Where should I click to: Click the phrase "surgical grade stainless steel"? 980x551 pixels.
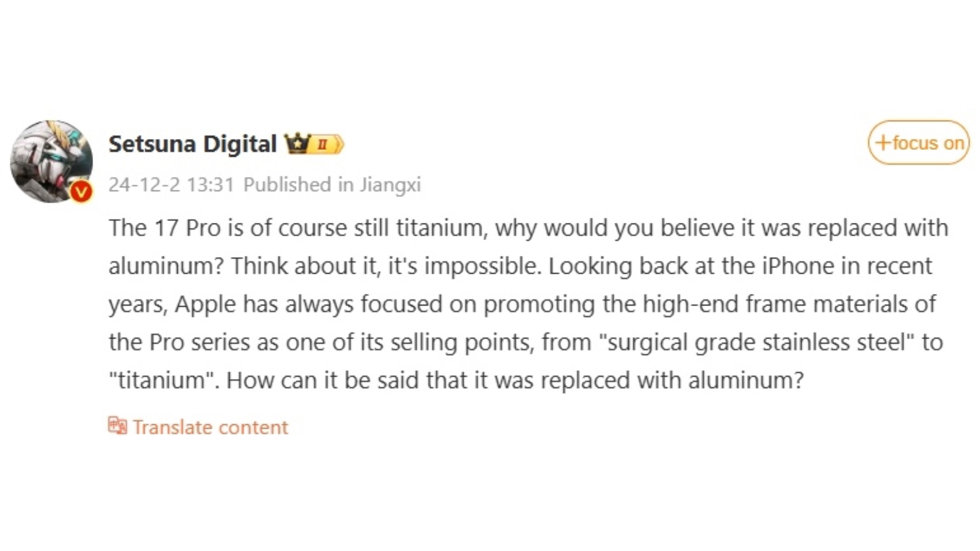[x=755, y=342]
